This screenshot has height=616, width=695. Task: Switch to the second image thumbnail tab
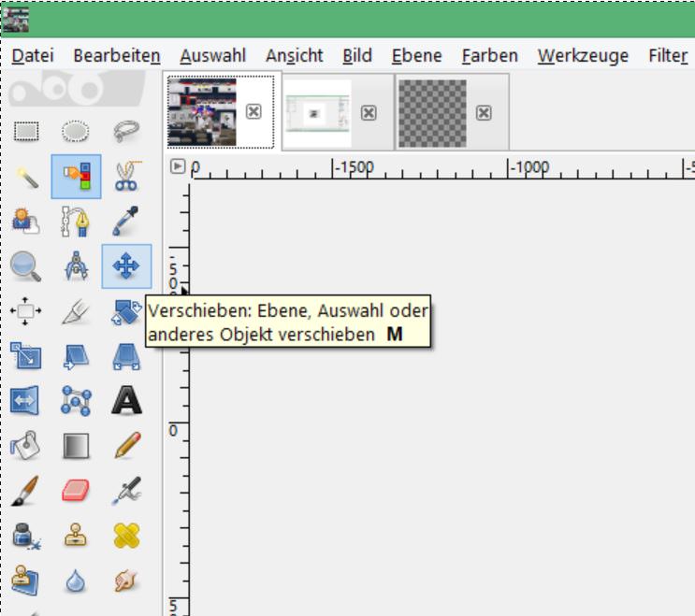point(317,113)
